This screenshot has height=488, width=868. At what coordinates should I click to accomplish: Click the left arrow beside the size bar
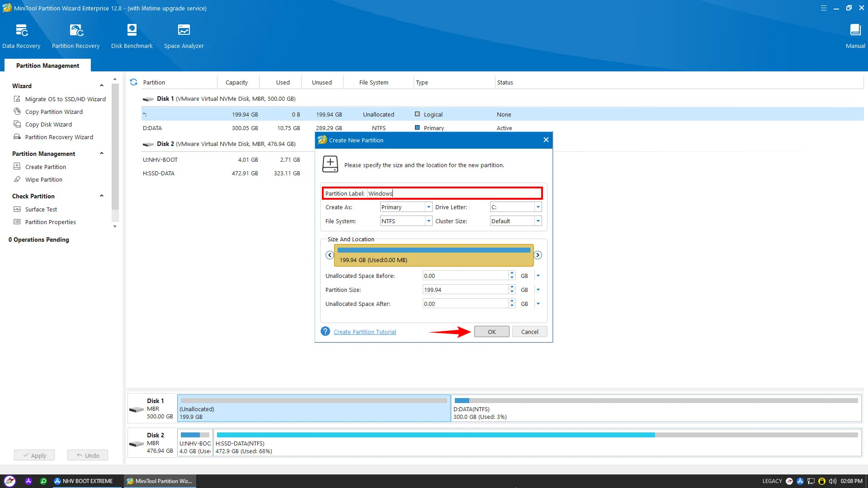(x=330, y=255)
